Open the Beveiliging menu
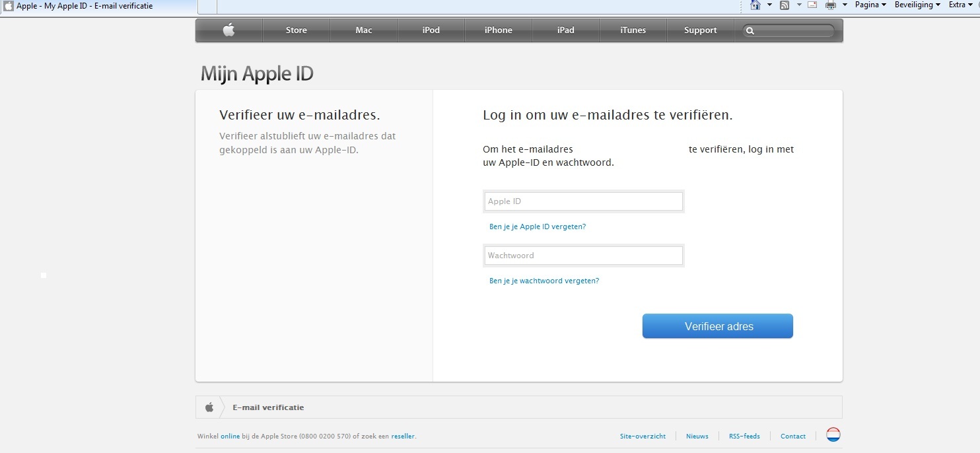This screenshot has width=980, height=453. [x=917, y=5]
